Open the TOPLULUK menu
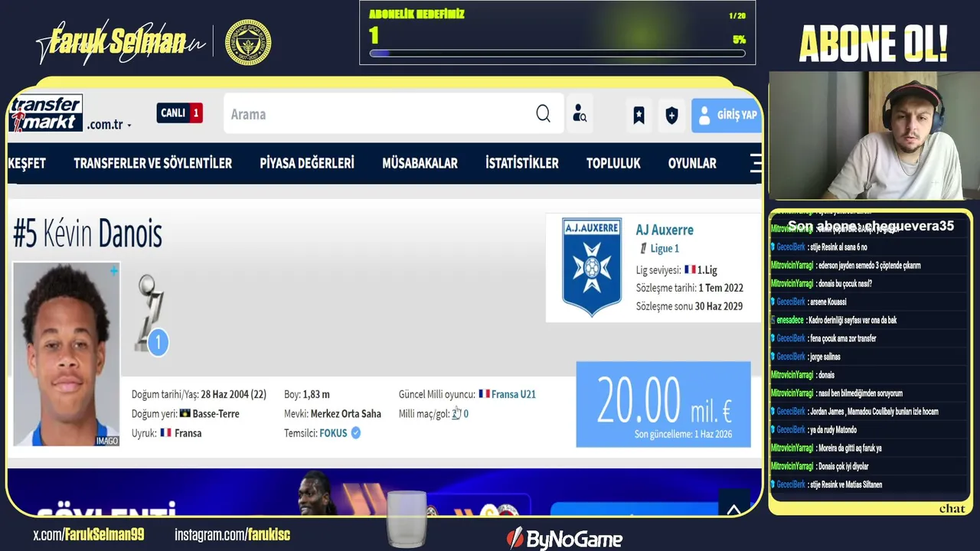The image size is (980, 551). point(613,163)
